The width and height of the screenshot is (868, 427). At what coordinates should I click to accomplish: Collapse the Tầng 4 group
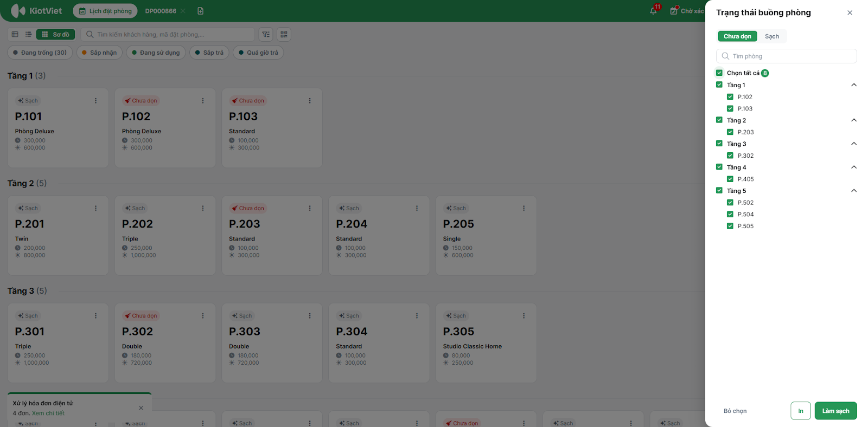(854, 167)
